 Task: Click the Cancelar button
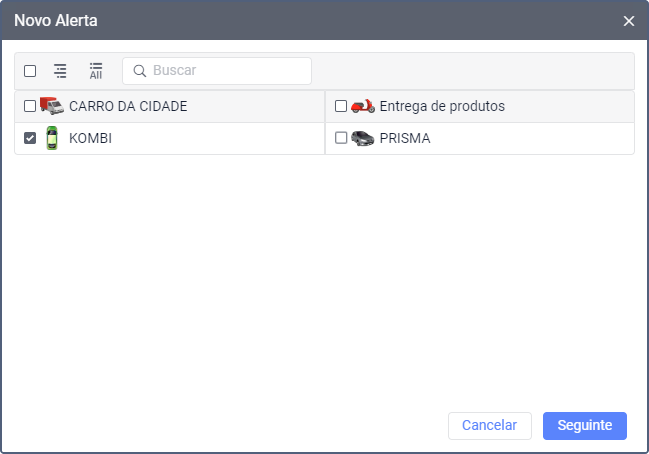point(490,425)
